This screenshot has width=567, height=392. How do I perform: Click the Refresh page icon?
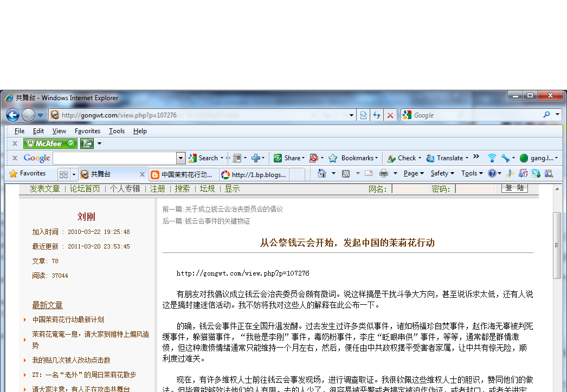tap(377, 115)
